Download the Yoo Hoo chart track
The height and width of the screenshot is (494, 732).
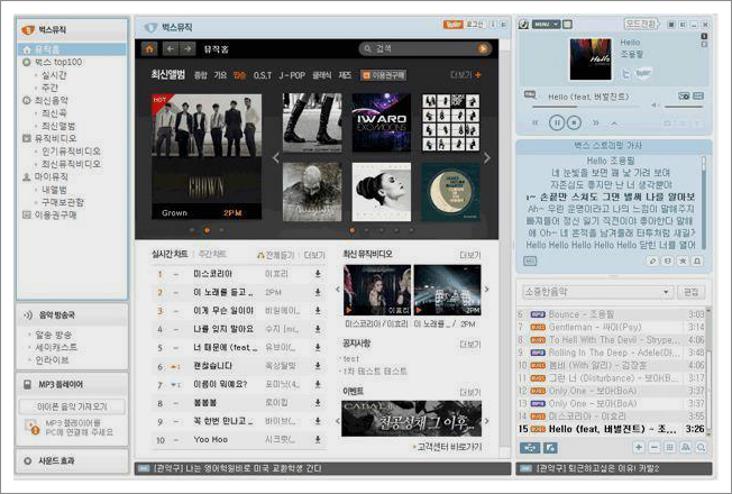(x=318, y=439)
